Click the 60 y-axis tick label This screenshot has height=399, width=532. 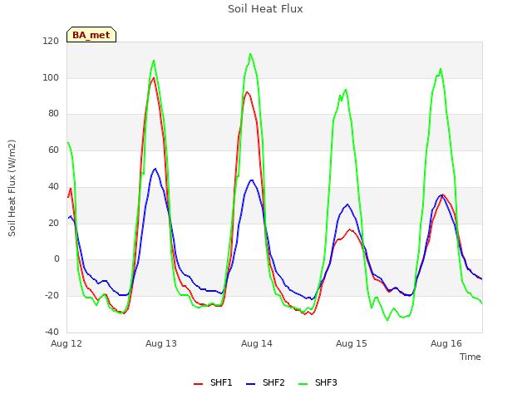click(x=53, y=150)
